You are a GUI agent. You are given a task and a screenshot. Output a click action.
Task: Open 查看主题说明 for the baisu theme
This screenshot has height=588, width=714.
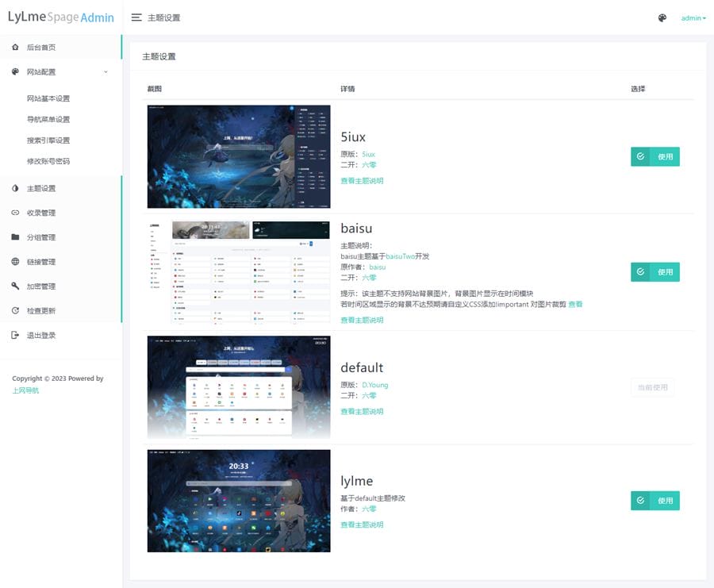click(361, 318)
